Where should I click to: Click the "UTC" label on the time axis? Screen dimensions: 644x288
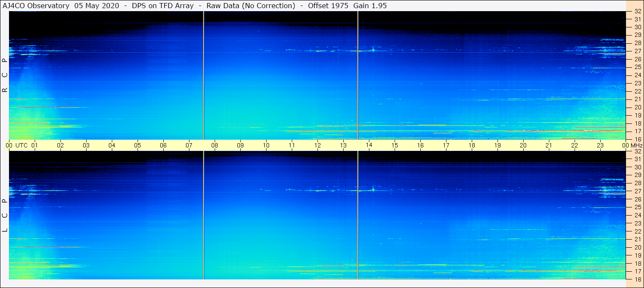tap(21, 145)
